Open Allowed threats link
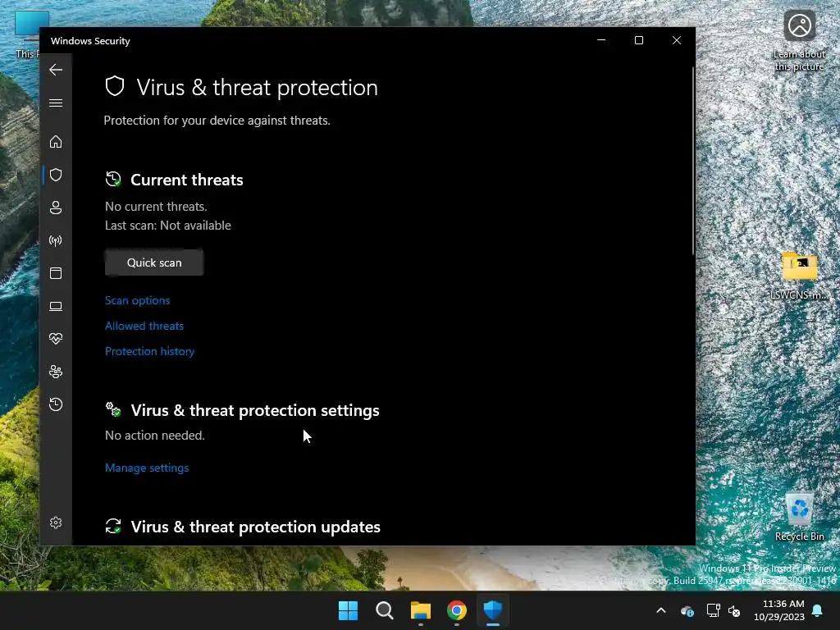Screen dimensions: 840x630 pos(144,326)
